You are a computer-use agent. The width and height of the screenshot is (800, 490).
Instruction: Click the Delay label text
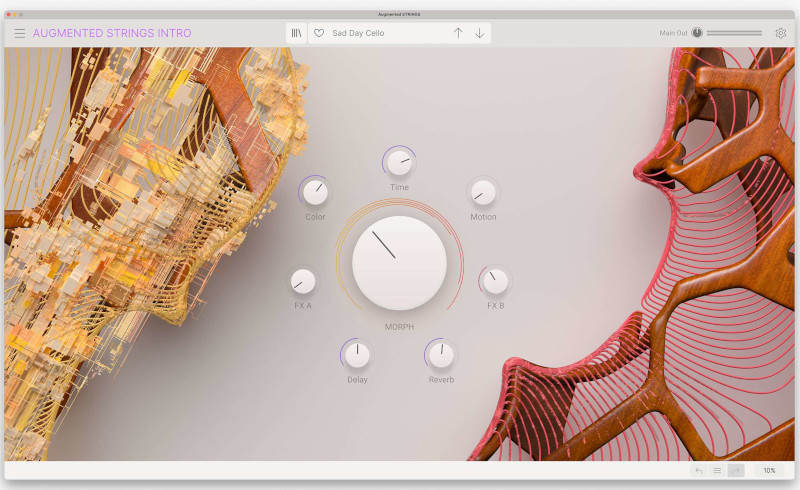coord(357,380)
